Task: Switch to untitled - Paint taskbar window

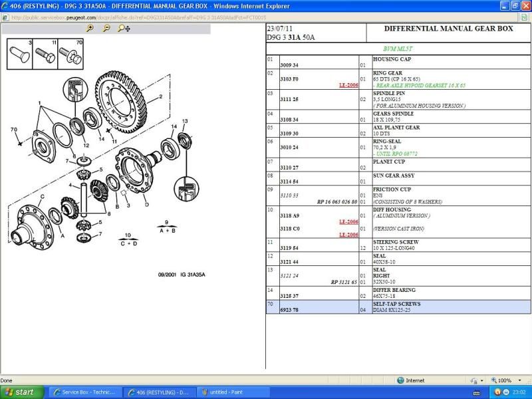Action: click(x=233, y=392)
